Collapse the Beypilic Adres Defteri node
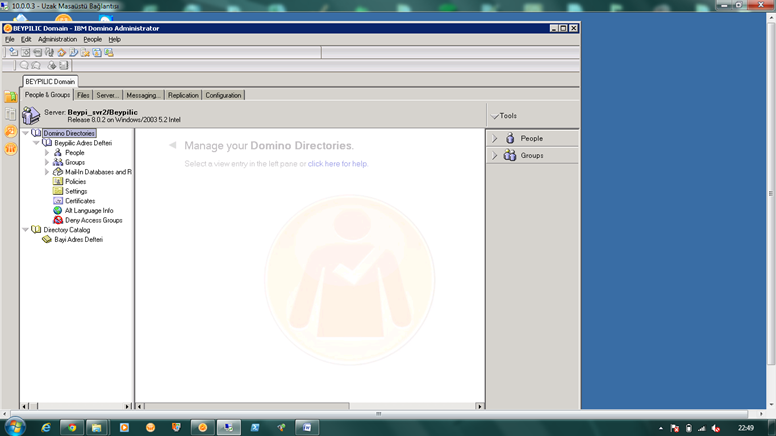 pyautogui.click(x=36, y=143)
